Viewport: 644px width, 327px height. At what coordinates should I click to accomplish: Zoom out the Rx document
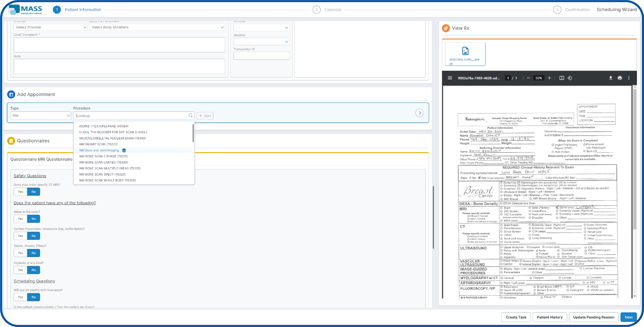click(x=528, y=78)
